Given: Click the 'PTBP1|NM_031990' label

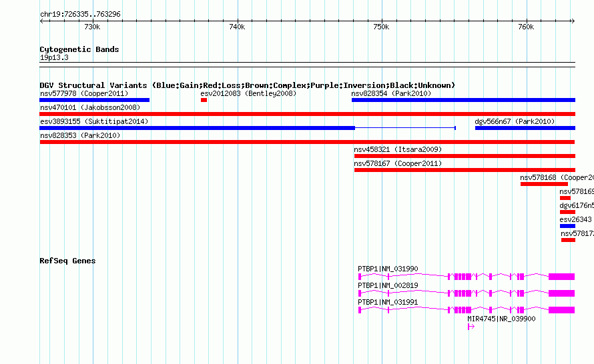Looking at the screenshot, I should click(388, 269).
